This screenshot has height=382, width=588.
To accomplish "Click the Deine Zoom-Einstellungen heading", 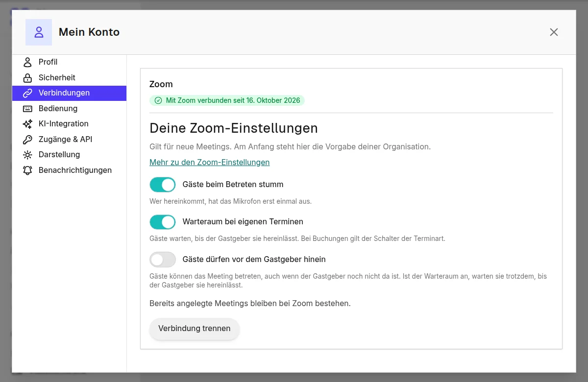I will tap(234, 128).
